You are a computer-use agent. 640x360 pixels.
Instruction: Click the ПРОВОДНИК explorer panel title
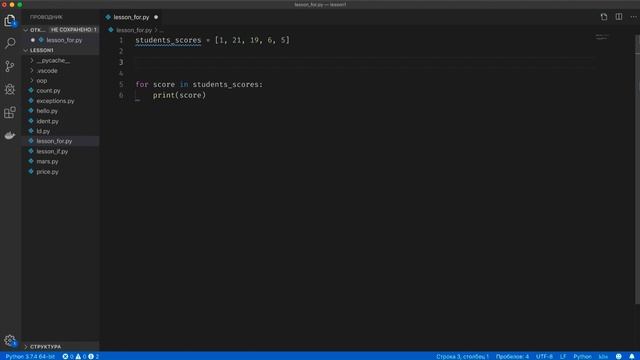[x=46, y=17]
